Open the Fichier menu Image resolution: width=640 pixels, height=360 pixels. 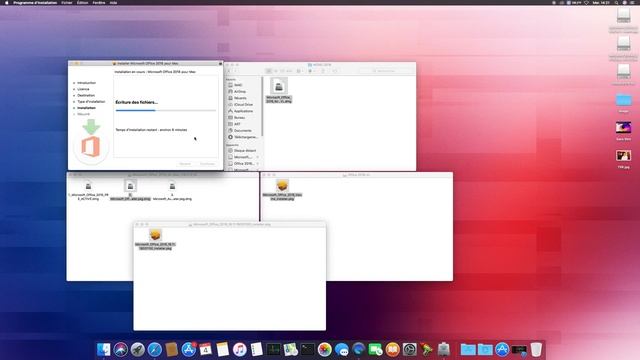(x=67, y=2)
